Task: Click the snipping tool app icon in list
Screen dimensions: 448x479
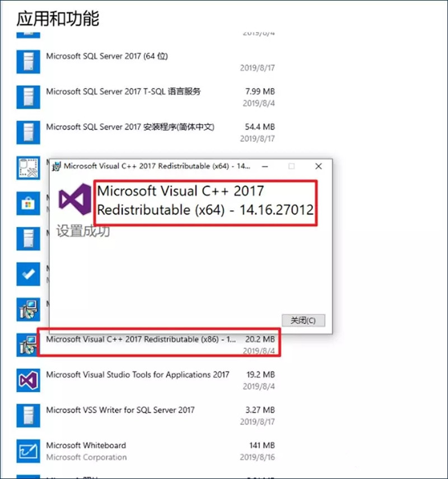Action: 28,168
